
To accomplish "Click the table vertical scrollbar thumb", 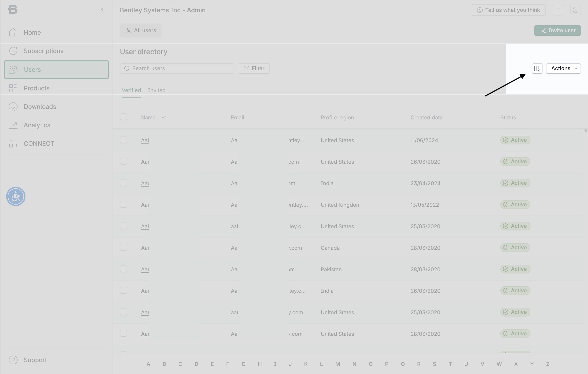I will click(x=586, y=130).
